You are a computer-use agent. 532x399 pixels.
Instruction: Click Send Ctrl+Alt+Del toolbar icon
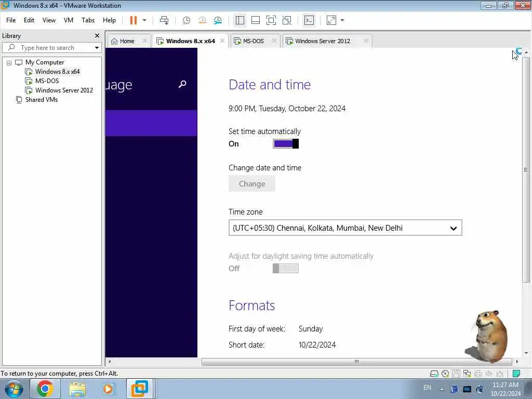[x=164, y=20]
